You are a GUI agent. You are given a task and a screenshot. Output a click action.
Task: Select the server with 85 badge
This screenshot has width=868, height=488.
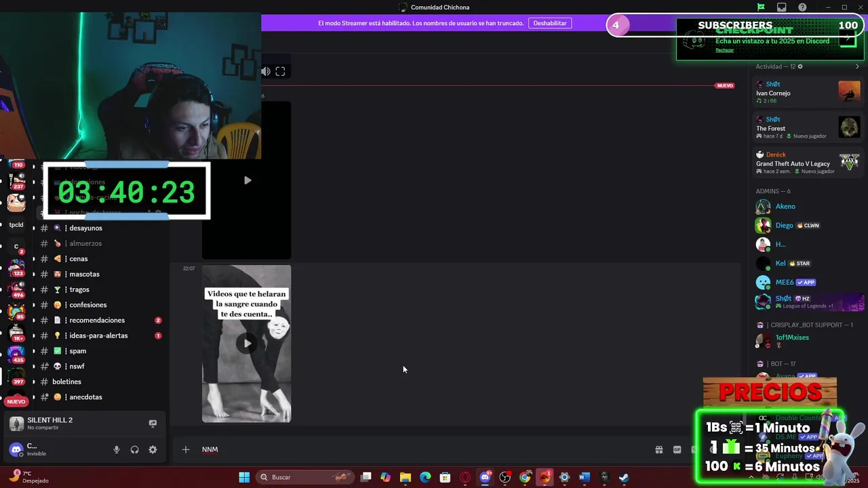coord(16,310)
